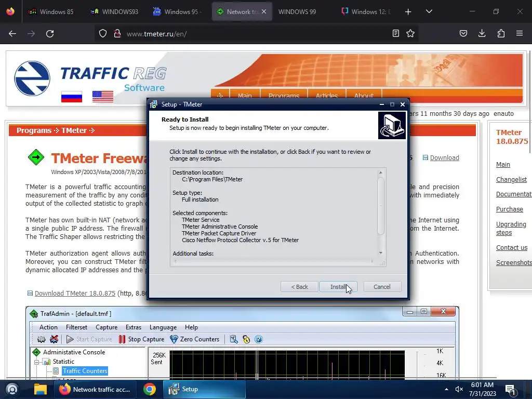Click the muted volume tray icon
Screen dimensions: 532x399
click(x=459, y=389)
